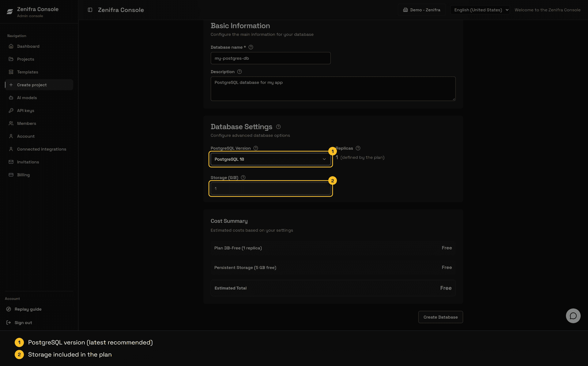
Task: Click the Billing card icon
Action: point(11,175)
